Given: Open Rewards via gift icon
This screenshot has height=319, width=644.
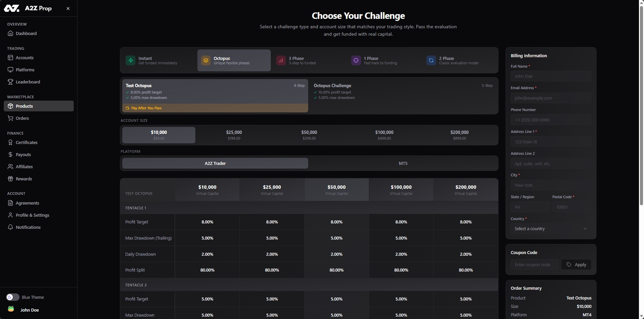Looking at the screenshot, I should [10, 179].
